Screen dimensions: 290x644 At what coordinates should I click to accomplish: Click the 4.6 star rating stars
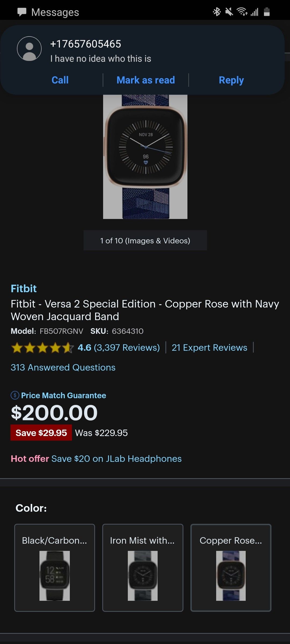pyautogui.click(x=41, y=347)
